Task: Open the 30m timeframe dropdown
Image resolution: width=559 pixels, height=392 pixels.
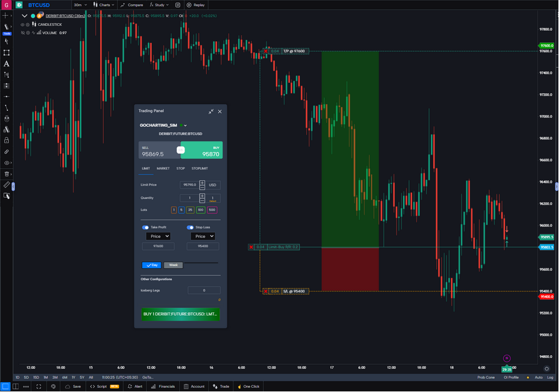Action: click(80, 5)
